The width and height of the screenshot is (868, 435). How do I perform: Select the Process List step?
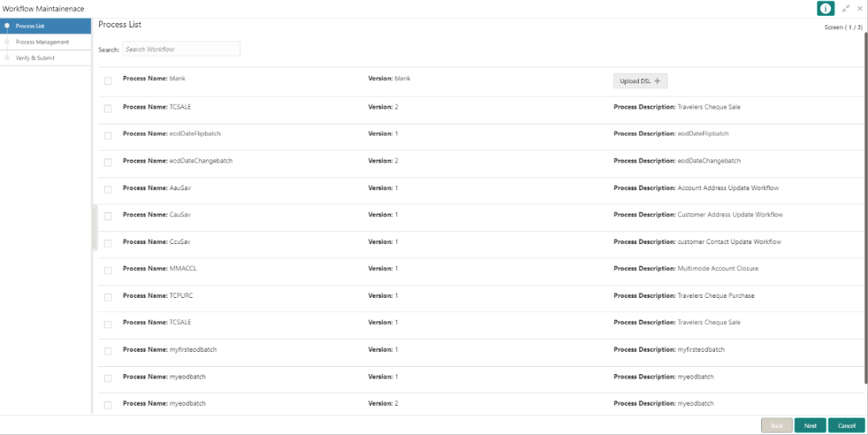(x=45, y=26)
